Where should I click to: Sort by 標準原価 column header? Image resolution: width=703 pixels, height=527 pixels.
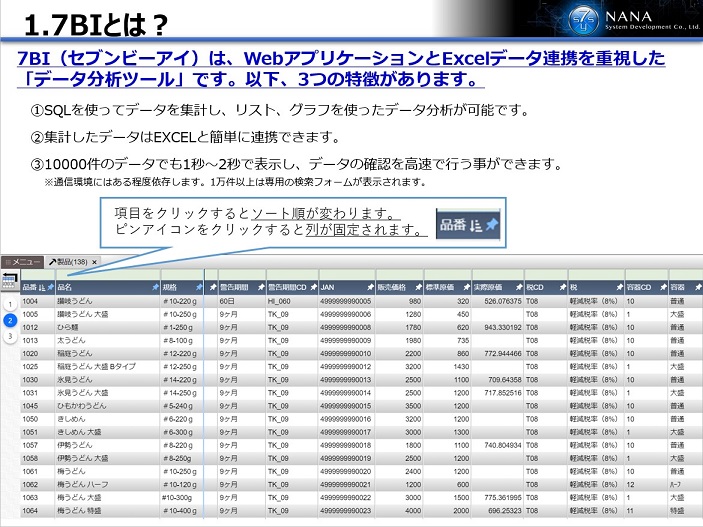click(x=439, y=287)
